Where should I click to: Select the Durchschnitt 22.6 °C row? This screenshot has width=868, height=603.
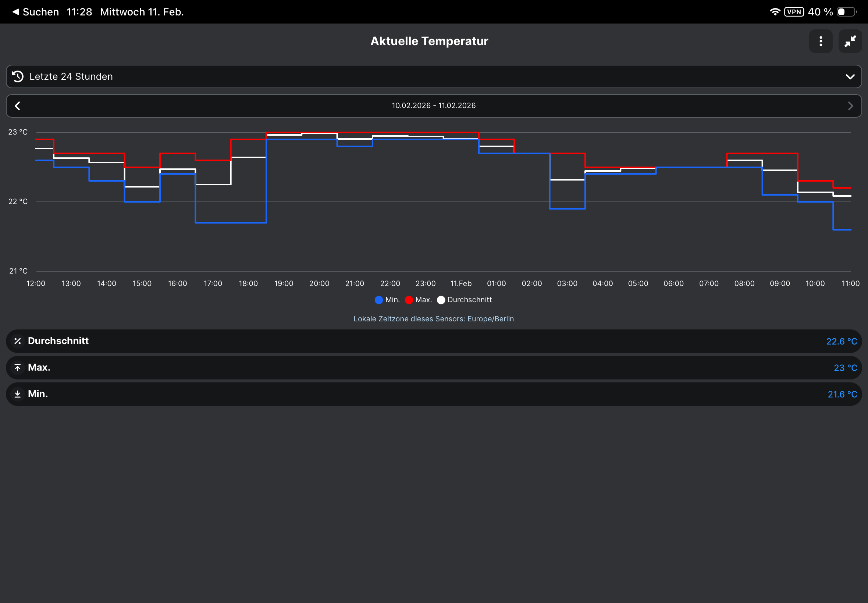(x=434, y=341)
